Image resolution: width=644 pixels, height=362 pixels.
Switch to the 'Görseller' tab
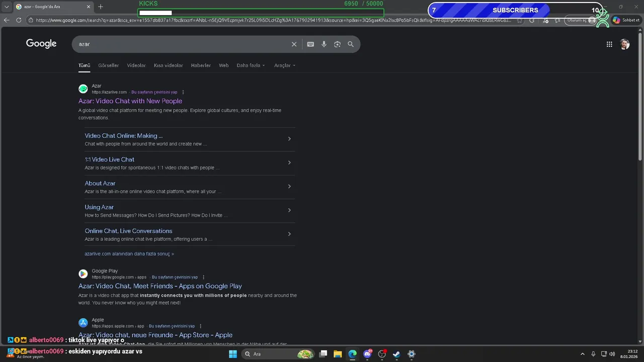point(109,65)
